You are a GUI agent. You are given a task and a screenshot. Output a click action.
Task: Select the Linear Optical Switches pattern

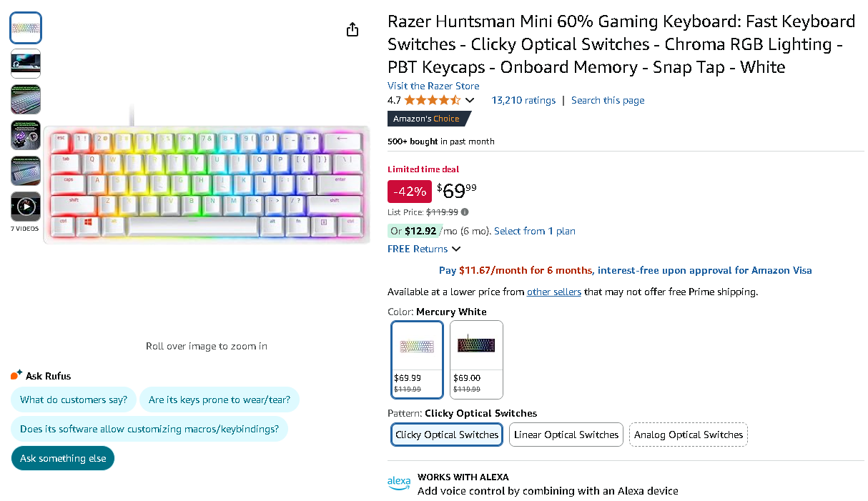coord(566,435)
